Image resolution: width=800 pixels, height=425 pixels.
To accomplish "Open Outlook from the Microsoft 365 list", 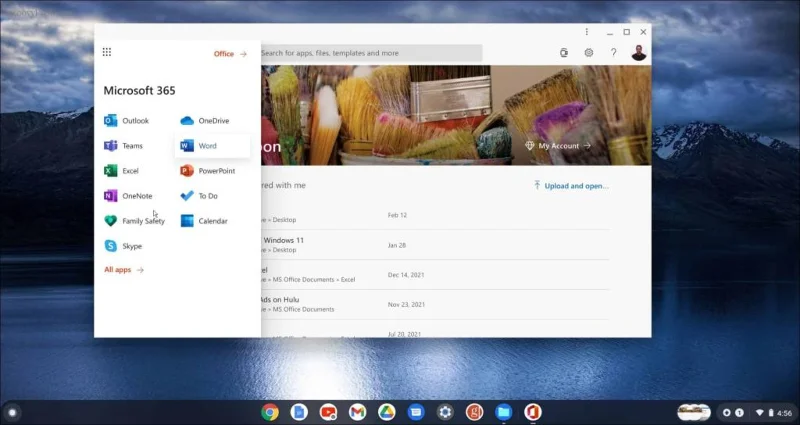I will coord(127,121).
